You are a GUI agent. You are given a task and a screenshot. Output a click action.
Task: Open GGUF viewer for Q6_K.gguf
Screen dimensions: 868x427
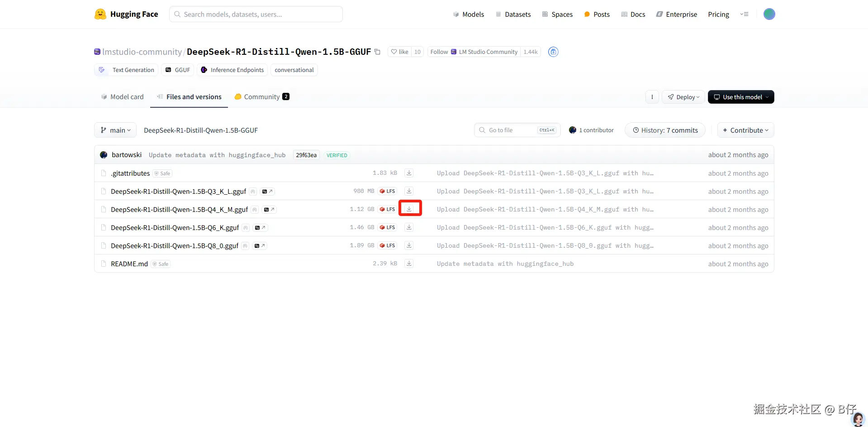[x=260, y=228]
